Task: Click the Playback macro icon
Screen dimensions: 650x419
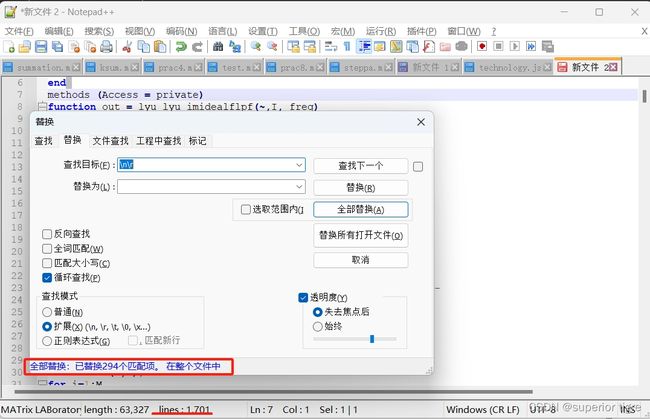Action: tap(514, 46)
